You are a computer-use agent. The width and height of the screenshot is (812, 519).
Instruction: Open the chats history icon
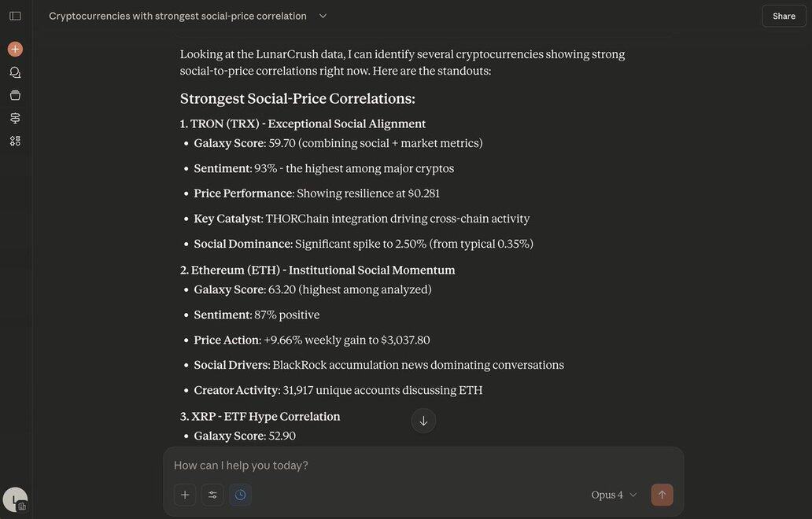15,72
